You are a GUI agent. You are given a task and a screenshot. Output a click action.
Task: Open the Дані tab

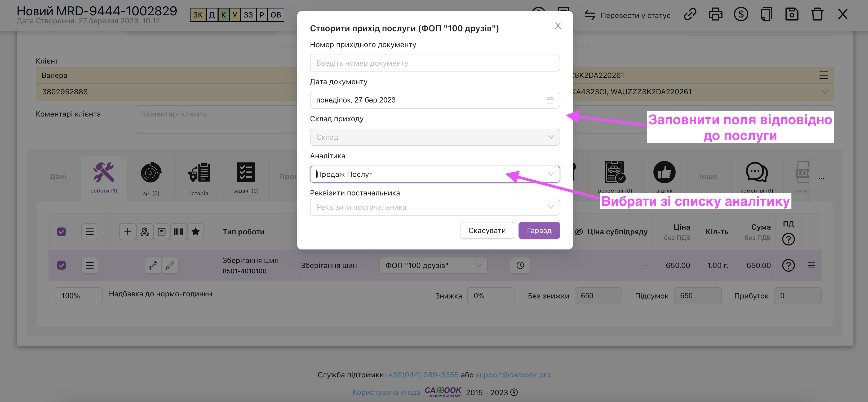[58, 176]
